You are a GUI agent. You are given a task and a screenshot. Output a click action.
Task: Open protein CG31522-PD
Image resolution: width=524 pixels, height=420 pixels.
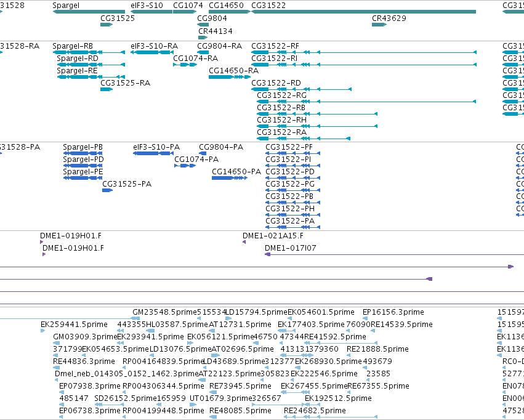(290, 172)
